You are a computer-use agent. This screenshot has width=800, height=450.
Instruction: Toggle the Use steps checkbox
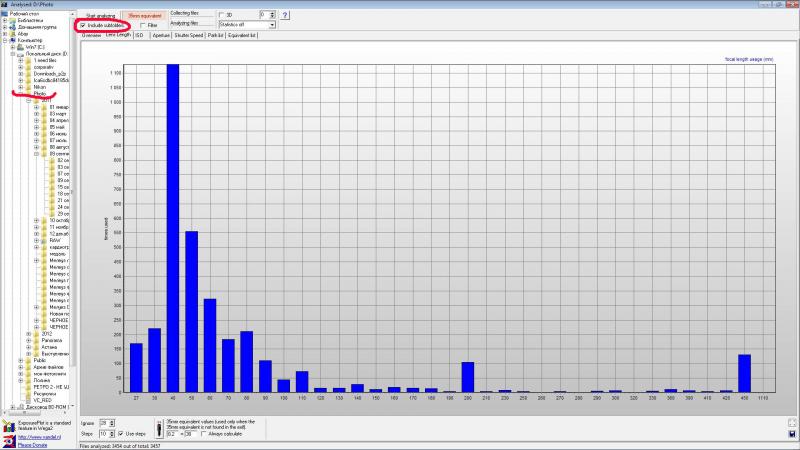coord(121,434)
